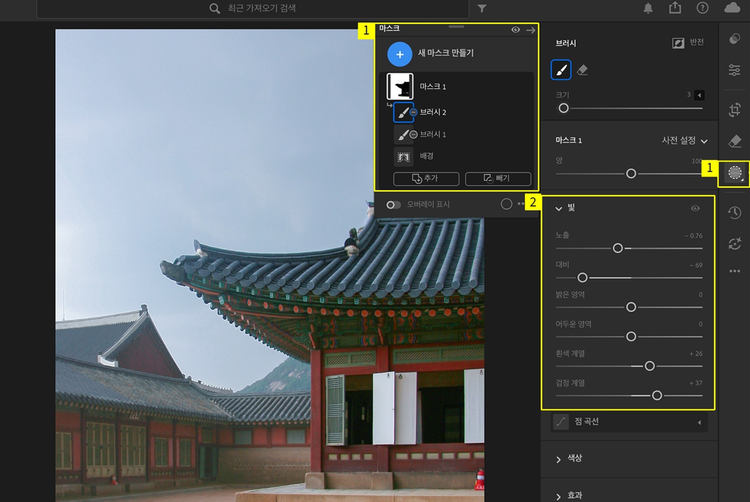Open notifications bell icon
The height and width of the screenshot is (502, 750).
tap(648, 8)
